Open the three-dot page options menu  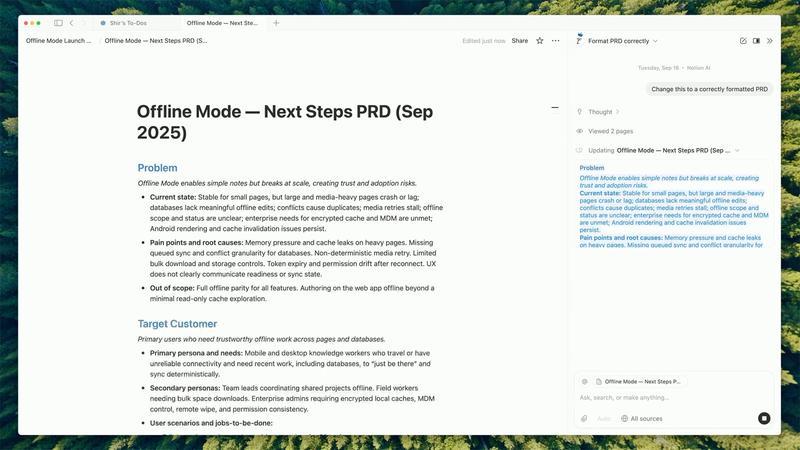tap(556, 41)
